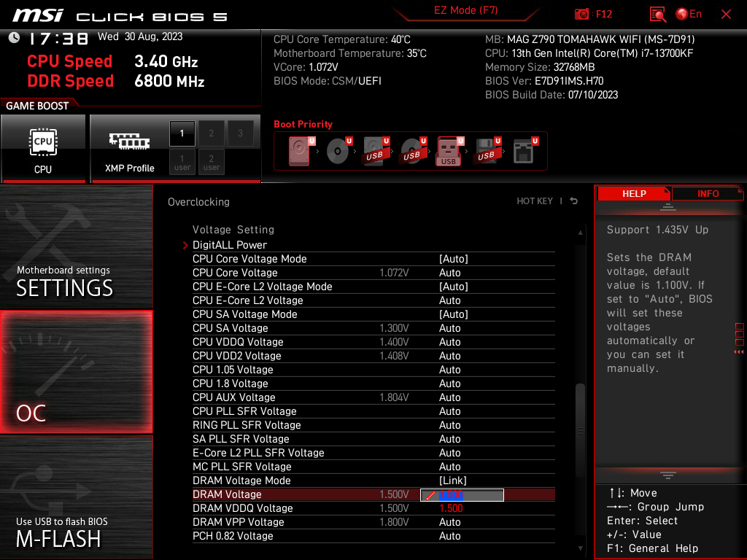Expand the DigitALL Power submenu
The width and height of the screenshot is (747, 560).
[230, 245]
